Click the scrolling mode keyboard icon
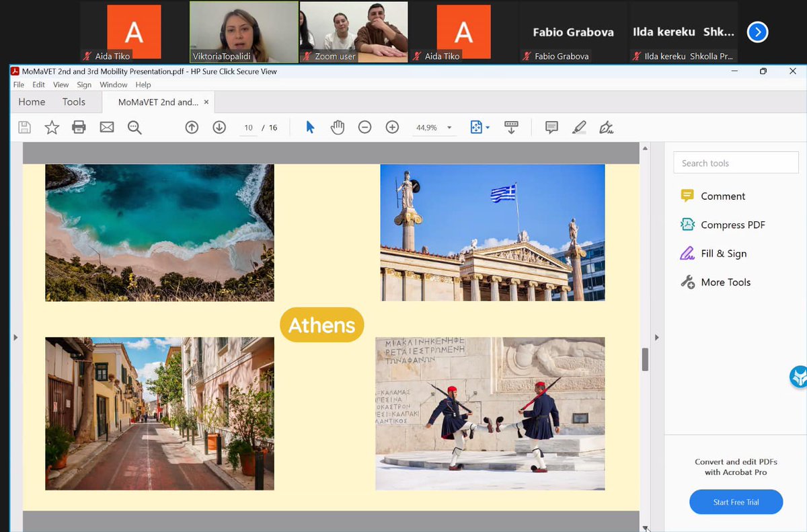 511,127
